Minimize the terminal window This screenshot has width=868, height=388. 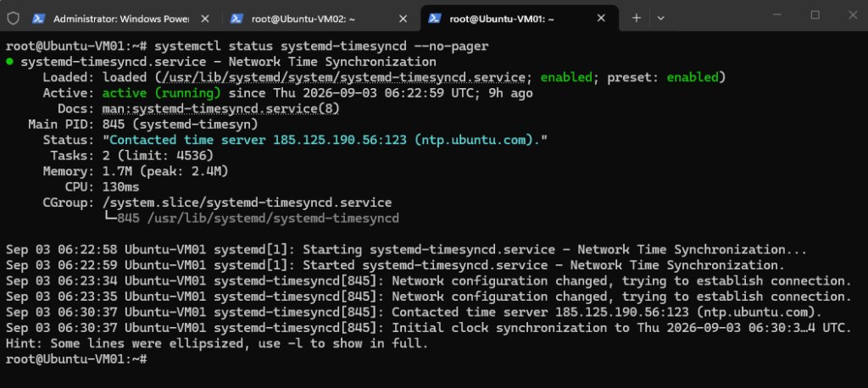776,15
